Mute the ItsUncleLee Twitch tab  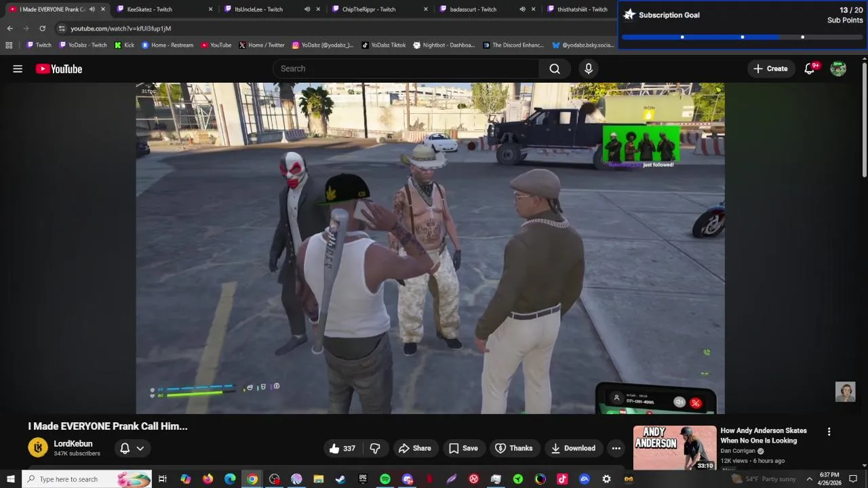[x=307, y=9]
